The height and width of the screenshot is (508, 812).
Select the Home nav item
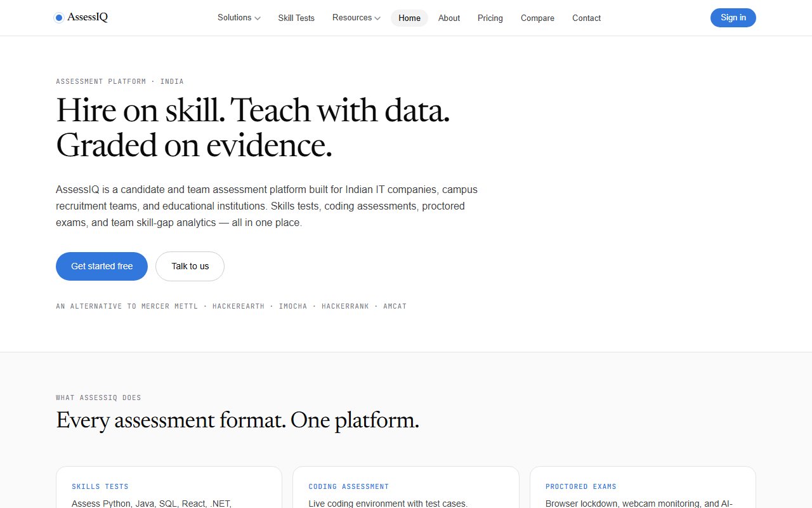click(x=409, y=18)
